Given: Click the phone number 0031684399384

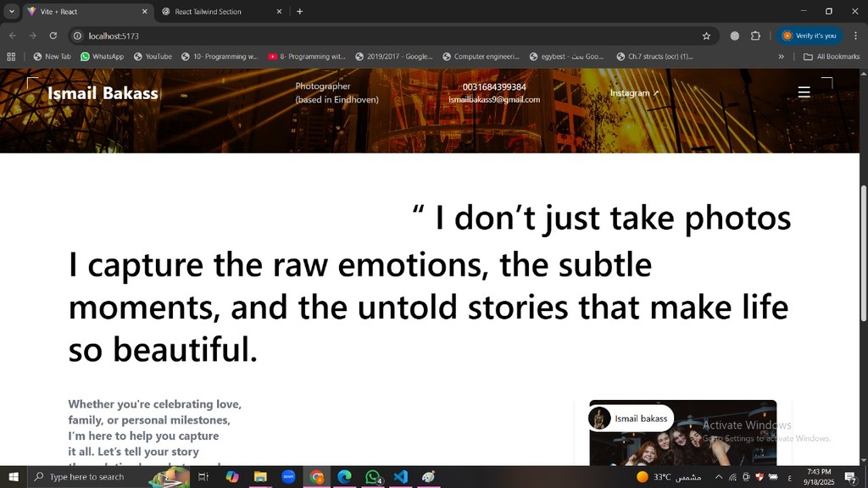Looking at the screenshot, I should click(x=494, y=87).
